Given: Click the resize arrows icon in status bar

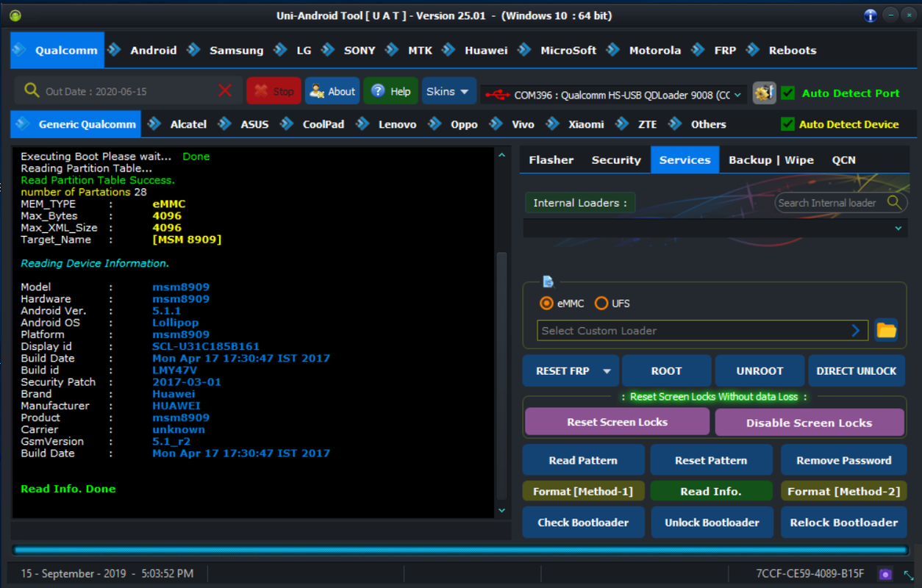Looking at the screenshot, I should click(909, 574).
